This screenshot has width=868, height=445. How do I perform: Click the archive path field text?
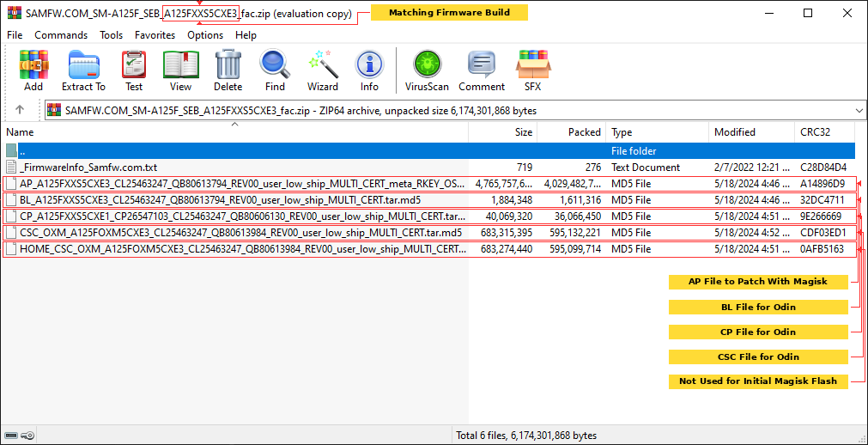click(300, 110)
